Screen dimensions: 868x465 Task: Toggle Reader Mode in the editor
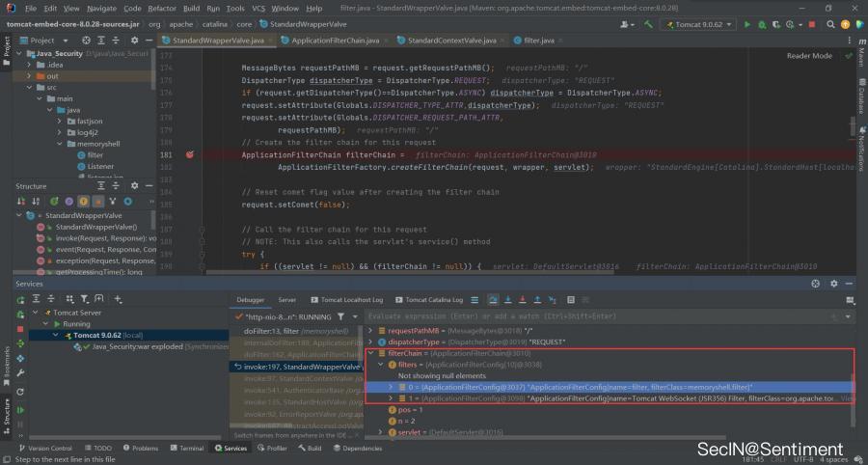tap(809, 56)
